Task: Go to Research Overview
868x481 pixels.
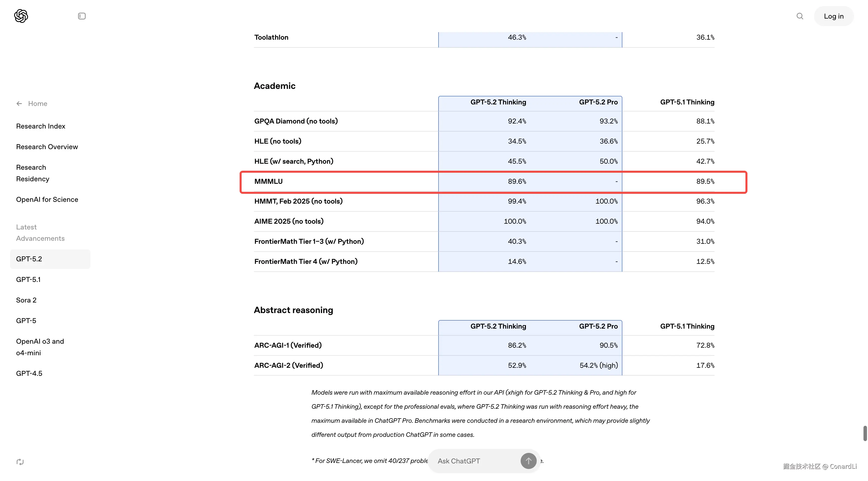Action: coord(47,147)
